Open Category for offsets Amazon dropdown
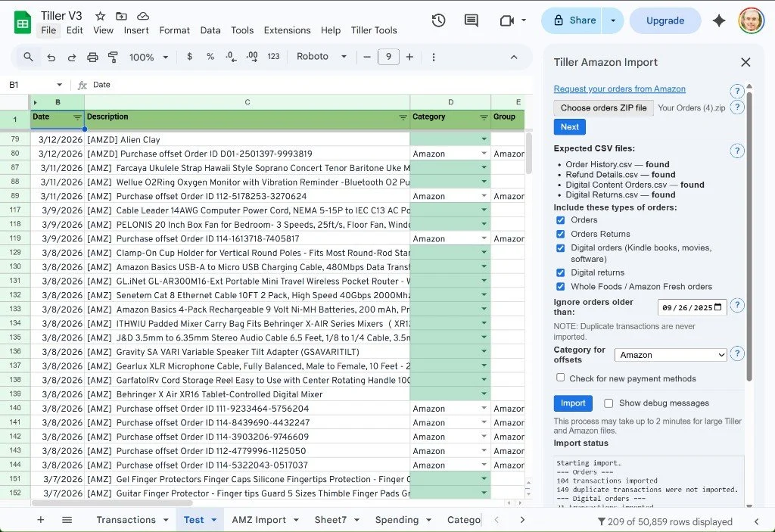The width and height of the screenshot is (775, 532). click(671, 355)
